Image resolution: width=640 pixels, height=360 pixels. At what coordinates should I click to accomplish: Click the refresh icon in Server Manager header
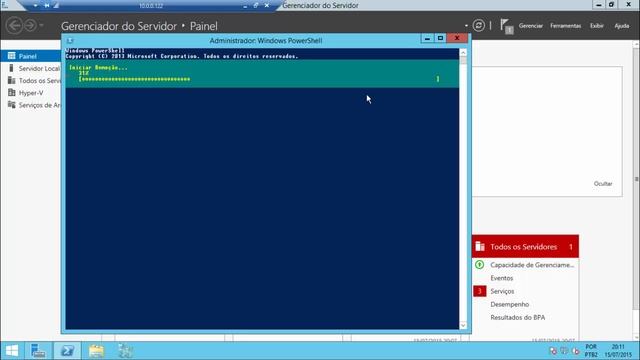(478, 26)
